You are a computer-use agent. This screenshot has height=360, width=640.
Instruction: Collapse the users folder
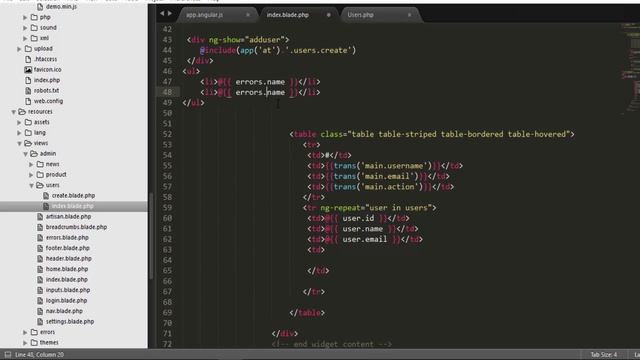pyautogui.click(x=31, y=186)
